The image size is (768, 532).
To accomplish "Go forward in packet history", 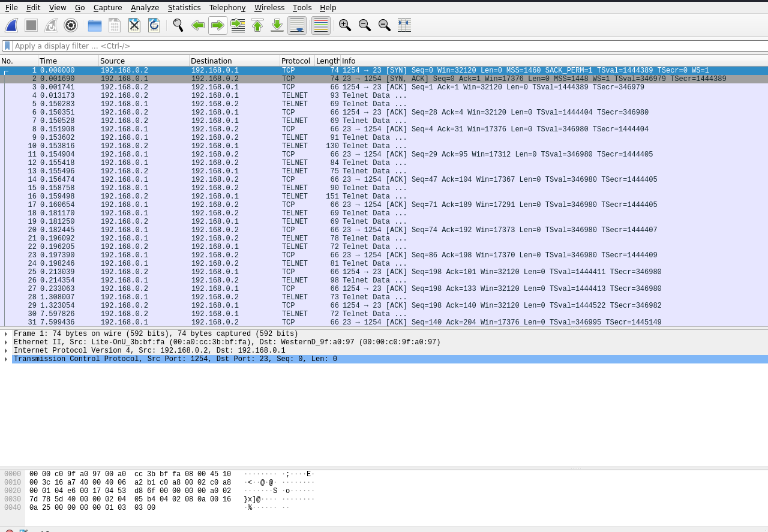I will point(218,25).
